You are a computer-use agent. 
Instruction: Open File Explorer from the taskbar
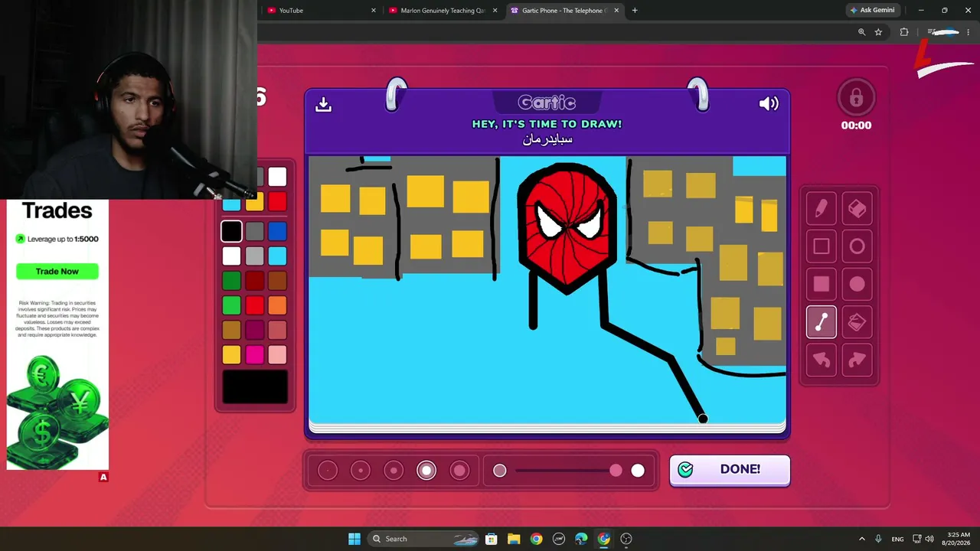click(x=514, y=539)
